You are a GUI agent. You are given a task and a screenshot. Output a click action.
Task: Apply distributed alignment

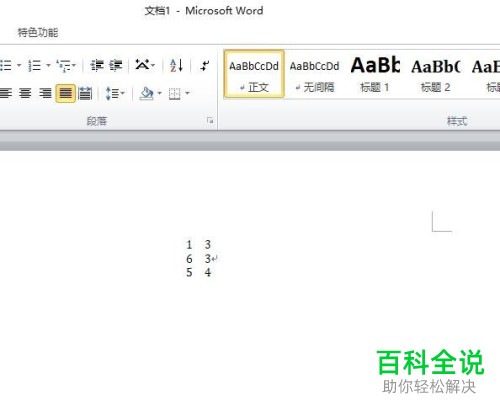click(85, 93)
